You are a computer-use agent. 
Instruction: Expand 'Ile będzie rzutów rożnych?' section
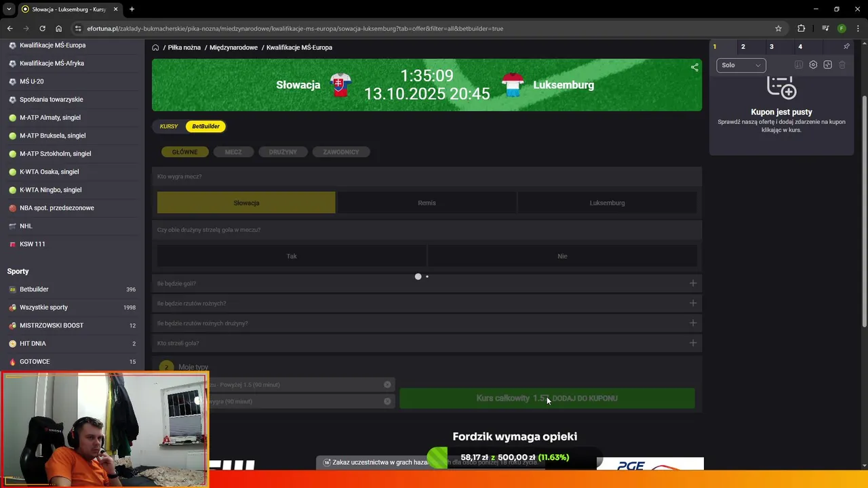[427, 303]
